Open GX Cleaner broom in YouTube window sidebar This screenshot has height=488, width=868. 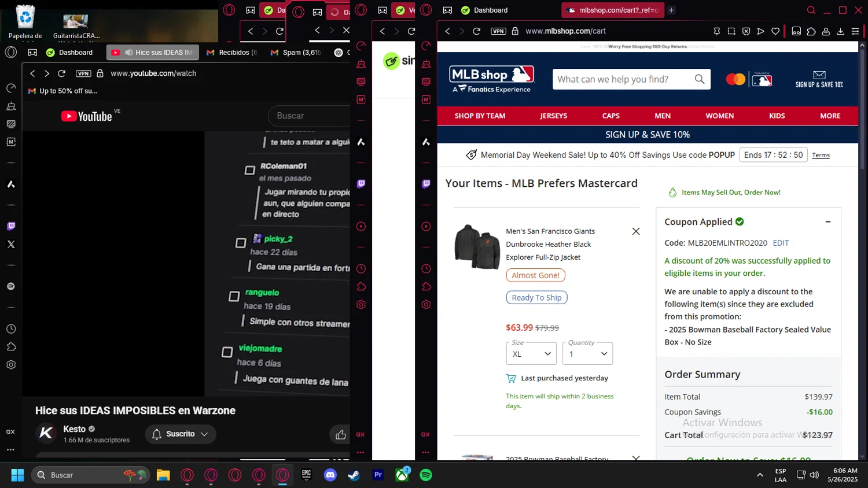[11, 106]
